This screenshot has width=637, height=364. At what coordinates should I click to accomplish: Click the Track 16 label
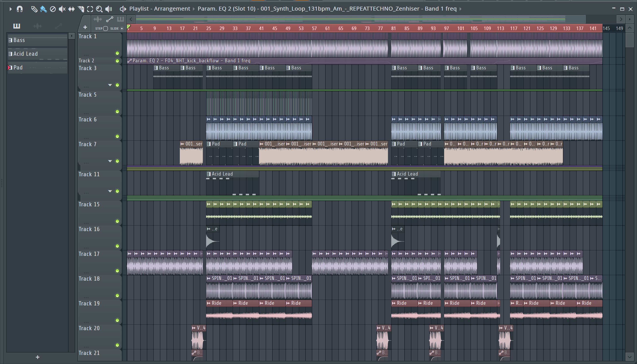[x=89, y=229]
